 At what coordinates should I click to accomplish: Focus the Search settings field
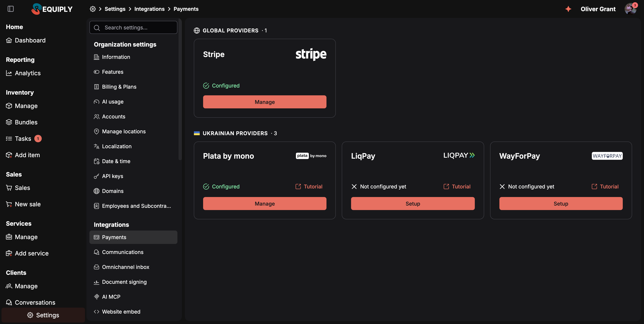click(x=133, y=28)
